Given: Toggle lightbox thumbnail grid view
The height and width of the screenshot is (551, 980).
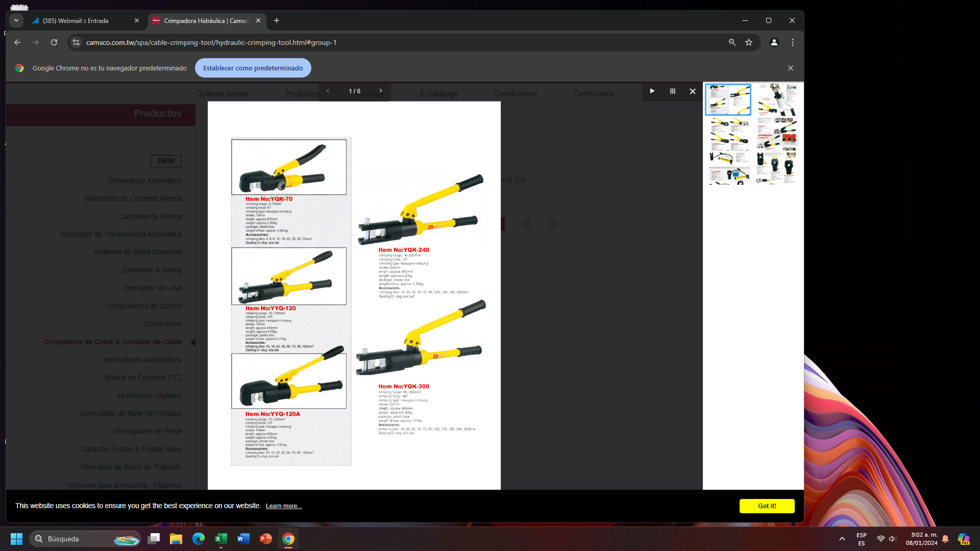Looking at the screenshot, I should coord(672,91).
